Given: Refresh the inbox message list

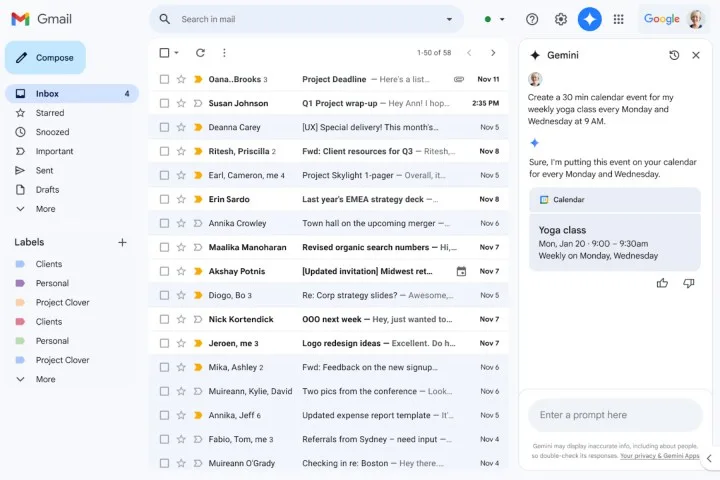Looking at the screenshot, I should tap(200, 53).
